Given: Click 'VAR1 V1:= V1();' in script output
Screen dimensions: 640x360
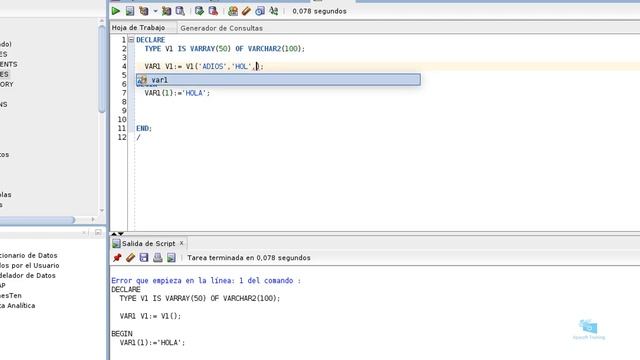Looking at the screenshot, I should [150, 316].
